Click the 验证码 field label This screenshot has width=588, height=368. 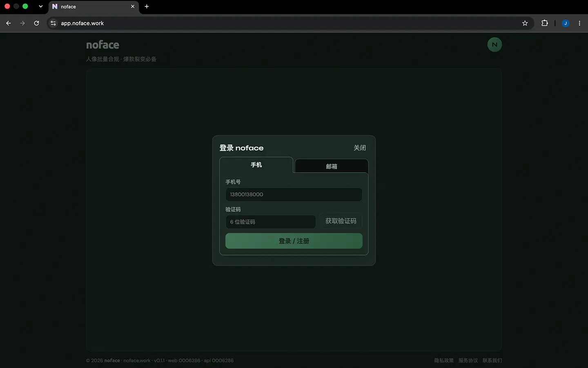233,209
